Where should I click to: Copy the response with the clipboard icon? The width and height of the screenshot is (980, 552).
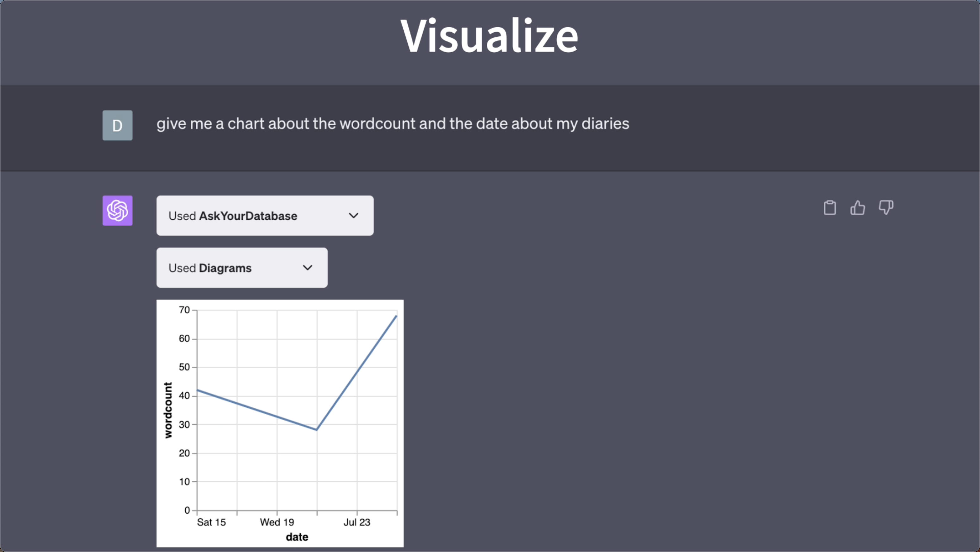(829, 208)
